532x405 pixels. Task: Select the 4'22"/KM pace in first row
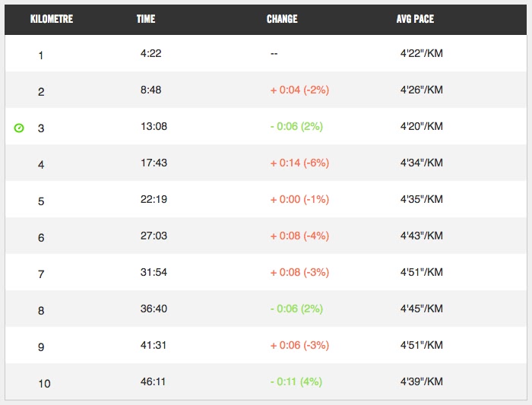421,53
